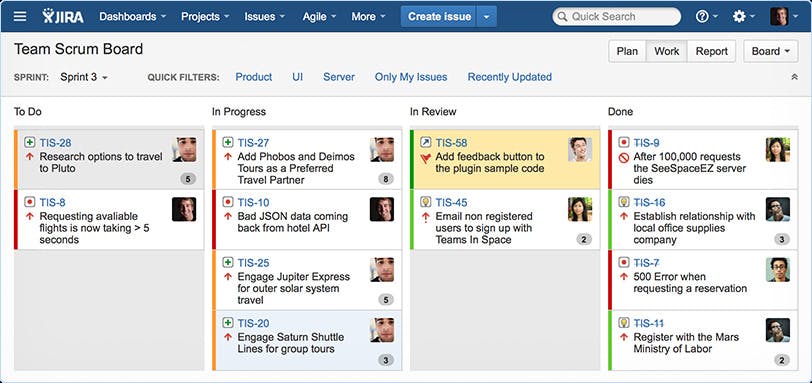Click the Quick Search field
The height and width of the screenshot is (383, 812).
point(617,17)
